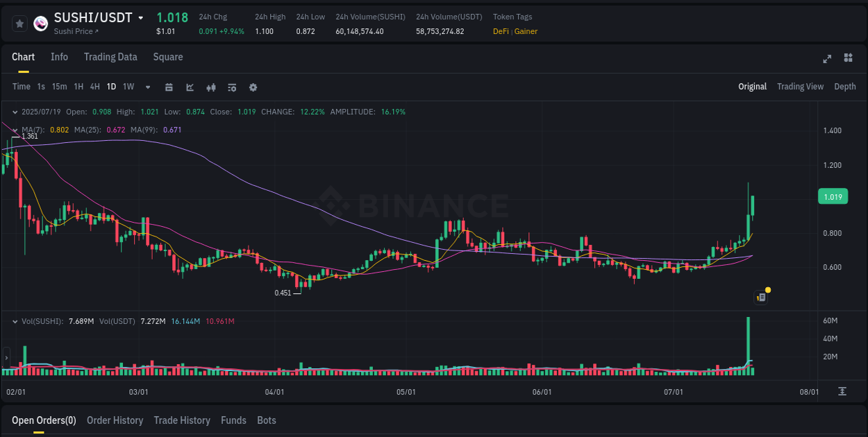Open the news feed icon on the chart
Screen dimensions: 868x437
(x=761, y=297)
